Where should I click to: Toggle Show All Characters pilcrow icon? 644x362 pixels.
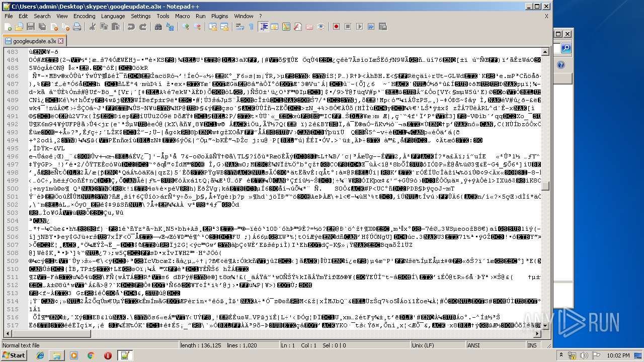[x=251, y=27]
